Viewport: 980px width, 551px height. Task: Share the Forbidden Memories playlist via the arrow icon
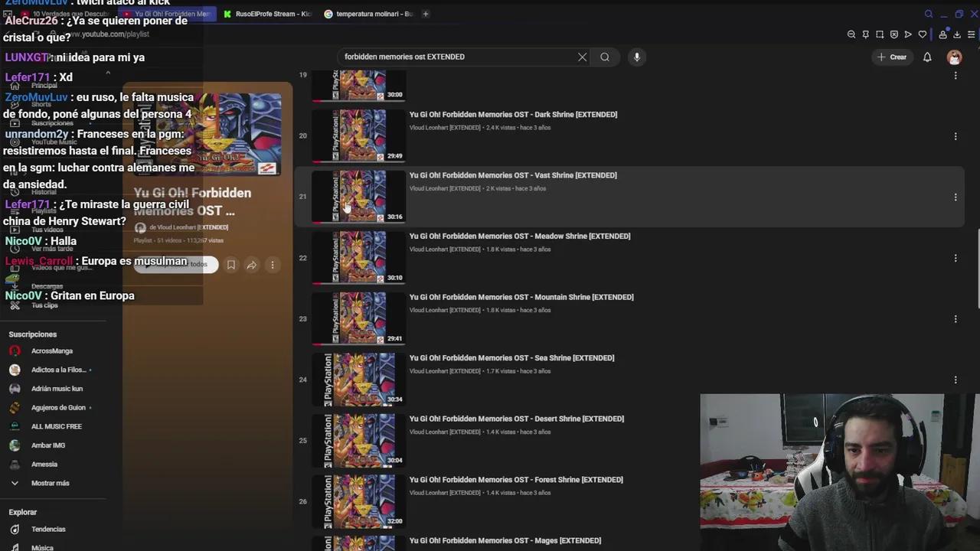pos(251,264)
